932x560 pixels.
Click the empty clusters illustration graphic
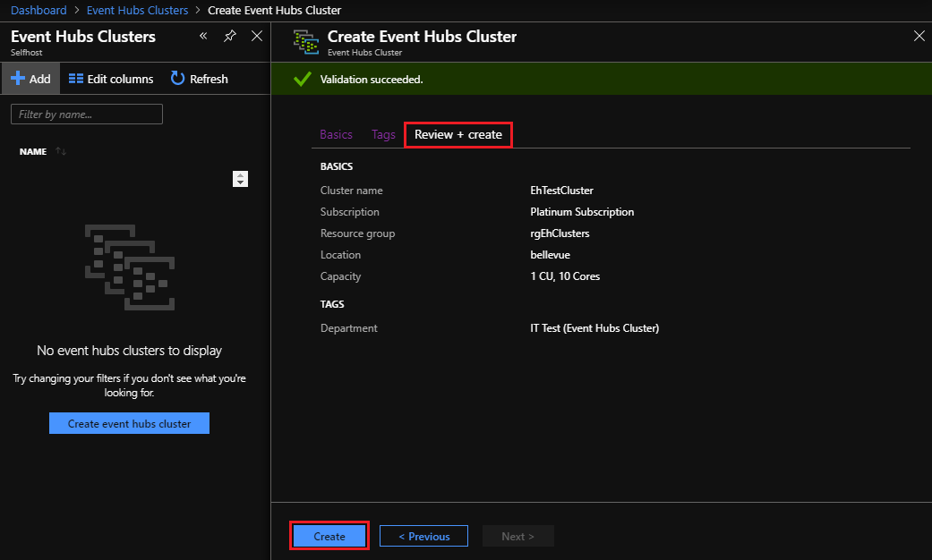coord(128,267)
